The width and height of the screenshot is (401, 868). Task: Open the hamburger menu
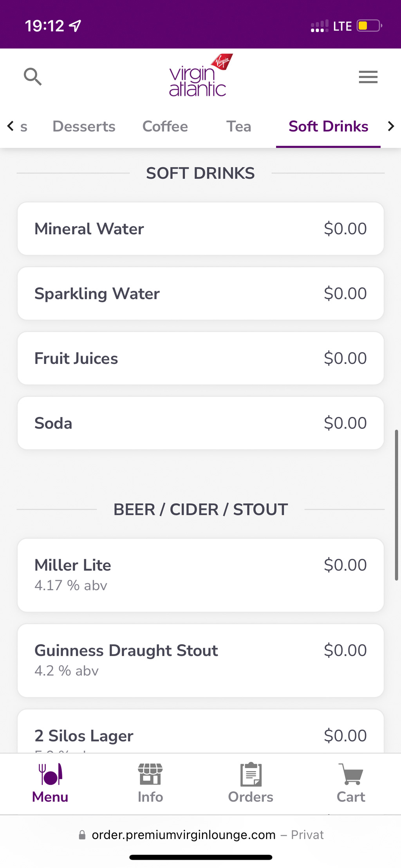tap(368, 77)
